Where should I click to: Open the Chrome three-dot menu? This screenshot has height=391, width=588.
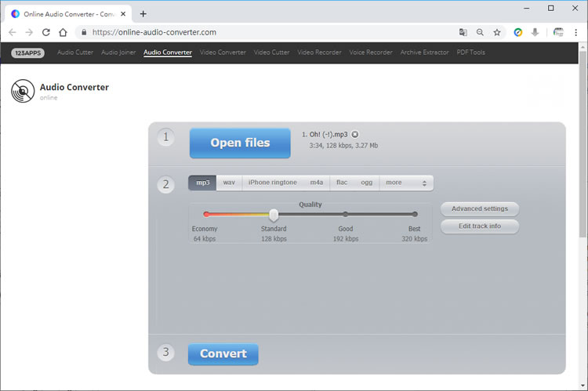point(575,32)
